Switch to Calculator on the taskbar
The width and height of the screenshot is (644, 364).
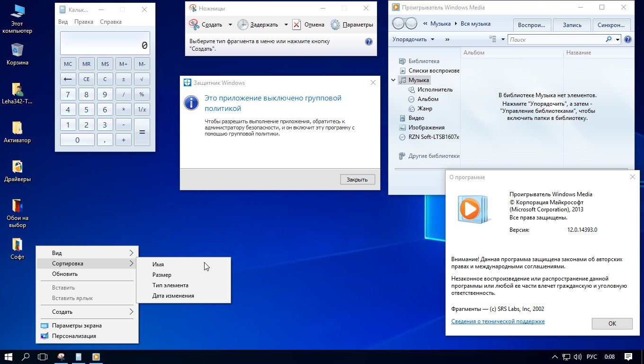click(x=79, y=357)
